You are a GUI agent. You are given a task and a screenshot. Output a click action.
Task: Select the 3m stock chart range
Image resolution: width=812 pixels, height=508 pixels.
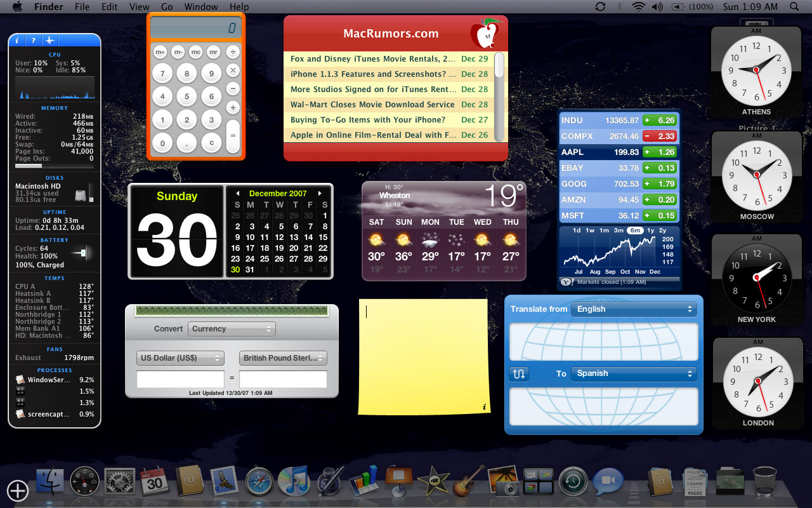click(618, 231)
